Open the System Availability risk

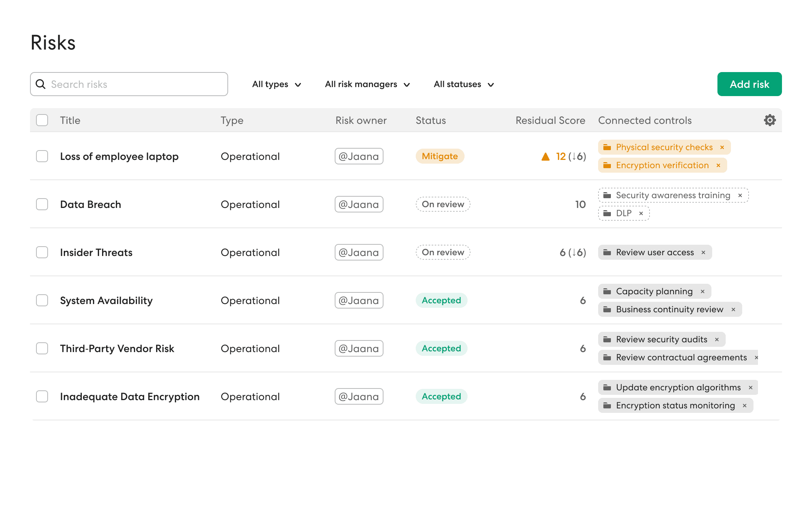[x=106, y=301]
